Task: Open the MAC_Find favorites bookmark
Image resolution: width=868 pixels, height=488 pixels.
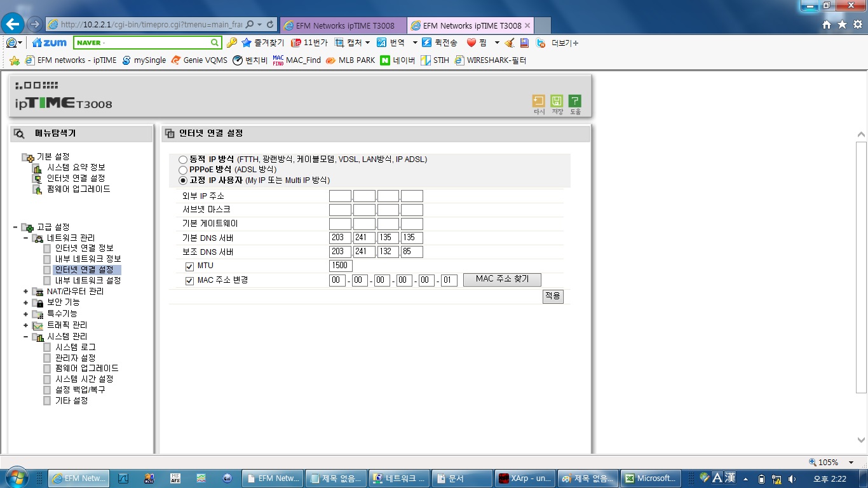Action: click(297, 60)
